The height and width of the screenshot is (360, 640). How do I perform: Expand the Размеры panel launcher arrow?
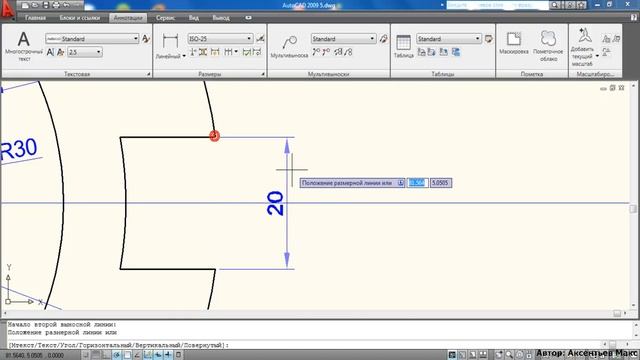point(263,74)
